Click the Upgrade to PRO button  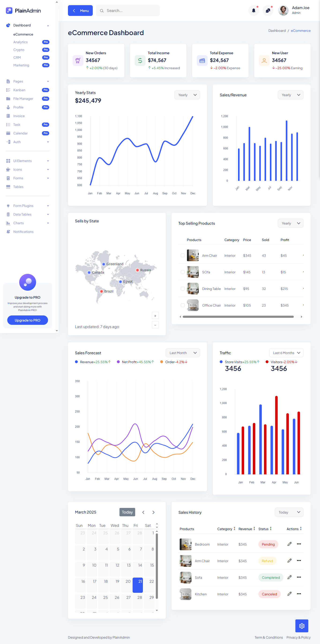point(28,320)
